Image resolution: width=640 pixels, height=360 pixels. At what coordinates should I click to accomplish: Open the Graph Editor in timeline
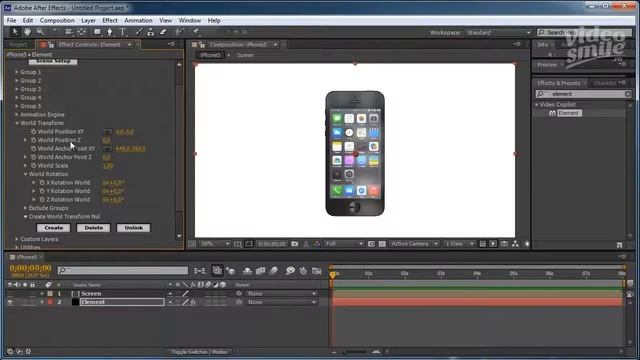click(317, 271)
